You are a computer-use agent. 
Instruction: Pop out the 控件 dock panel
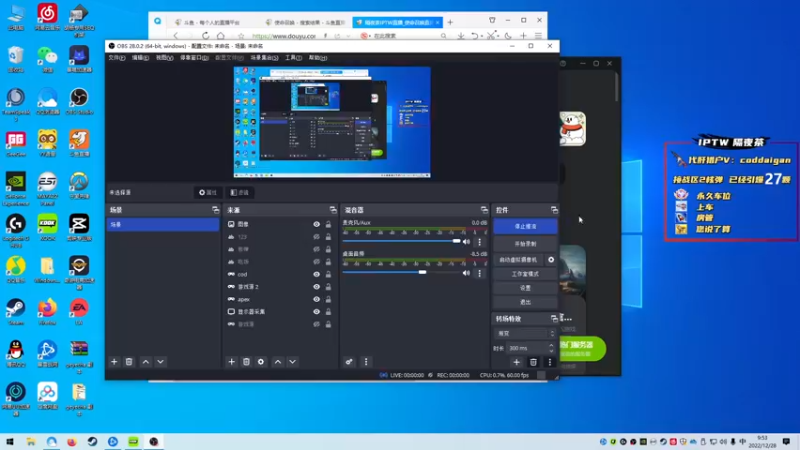[x=555, y=210]
